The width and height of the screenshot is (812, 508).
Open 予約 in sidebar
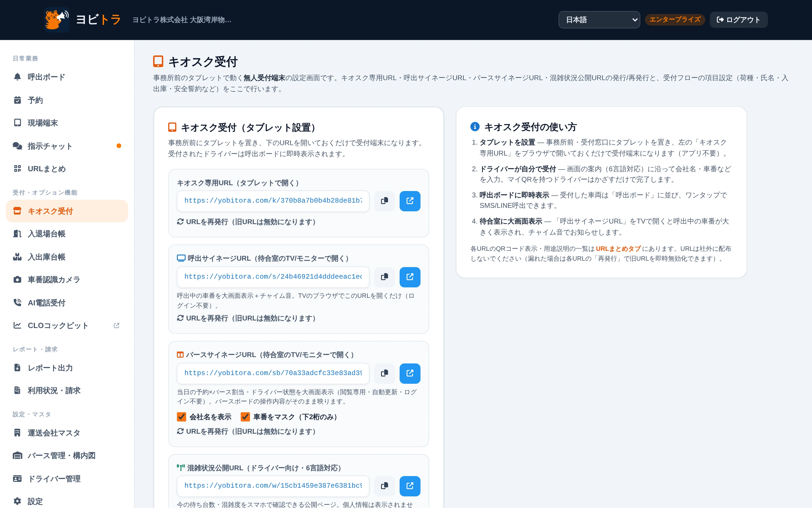pyautogui.click(x=67, y=100)
